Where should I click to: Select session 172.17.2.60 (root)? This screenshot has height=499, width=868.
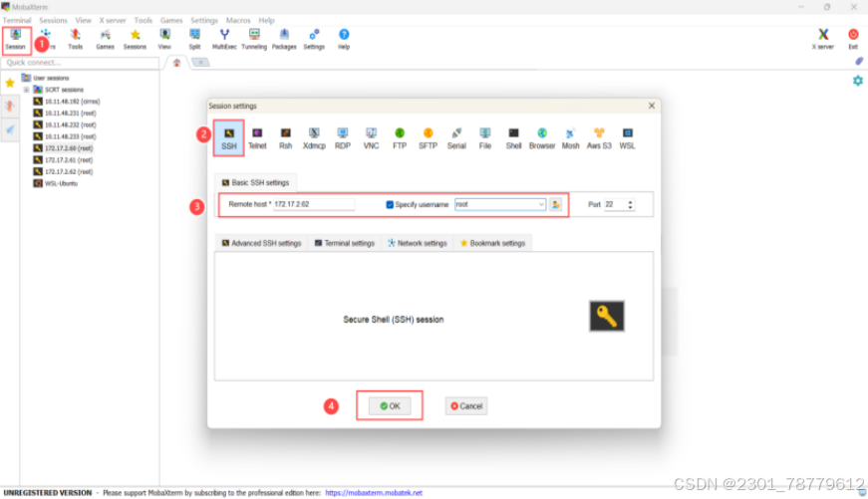tap(63, 148)
